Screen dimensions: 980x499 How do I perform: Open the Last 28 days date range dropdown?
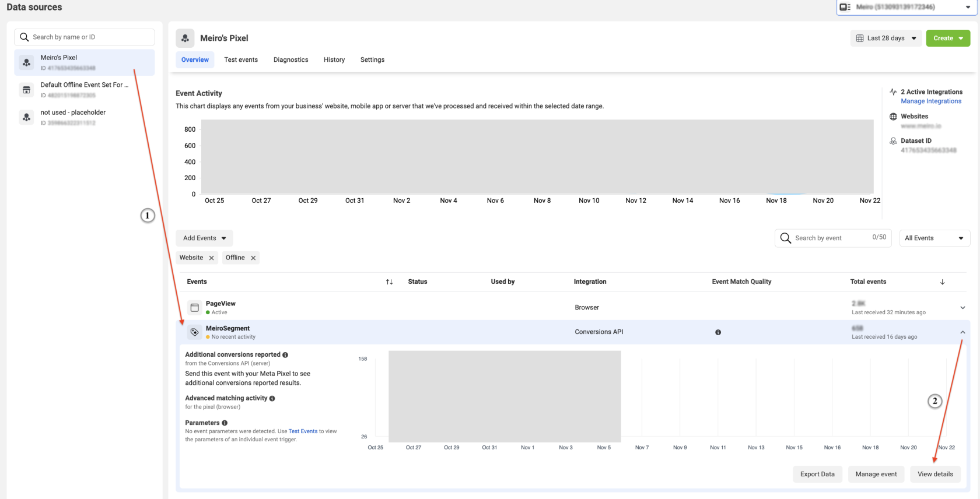coord(886,38)
